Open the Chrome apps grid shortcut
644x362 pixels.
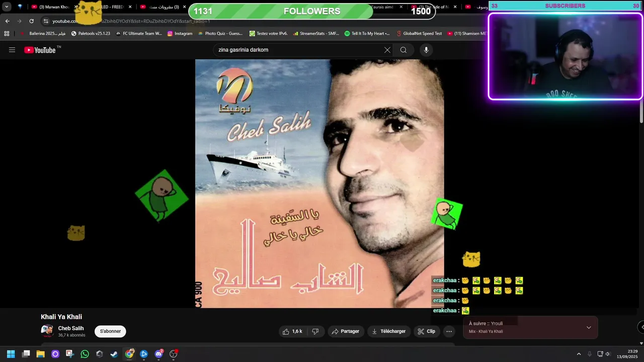(7, 34)
